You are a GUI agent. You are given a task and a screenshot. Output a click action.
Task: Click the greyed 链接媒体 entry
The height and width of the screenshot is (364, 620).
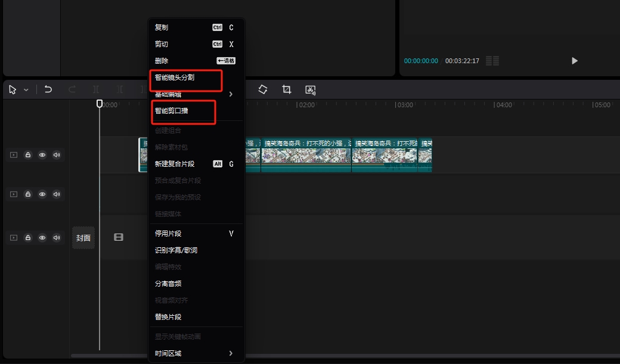pos(196,214)
